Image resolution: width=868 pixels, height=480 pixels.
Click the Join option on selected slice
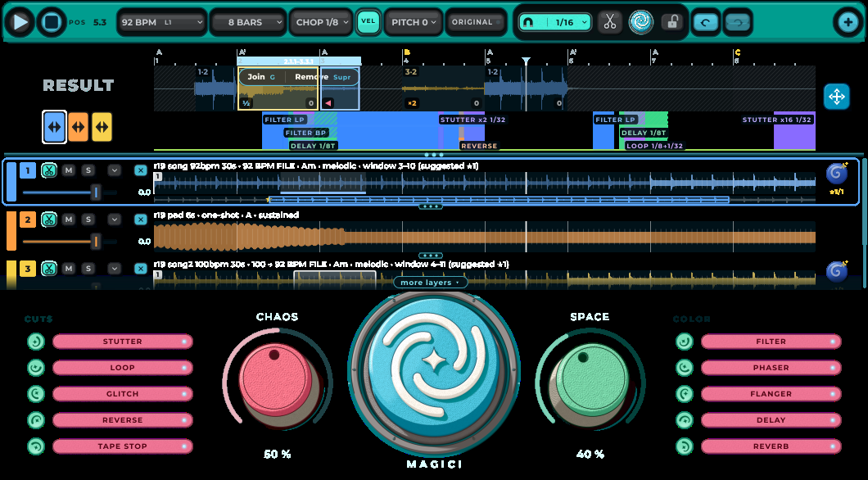[x=260, y=77]
